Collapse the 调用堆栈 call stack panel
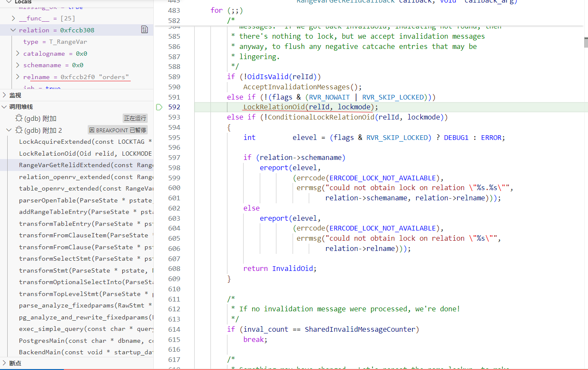This screenshot has width=588, height=370. coord(4,107)
